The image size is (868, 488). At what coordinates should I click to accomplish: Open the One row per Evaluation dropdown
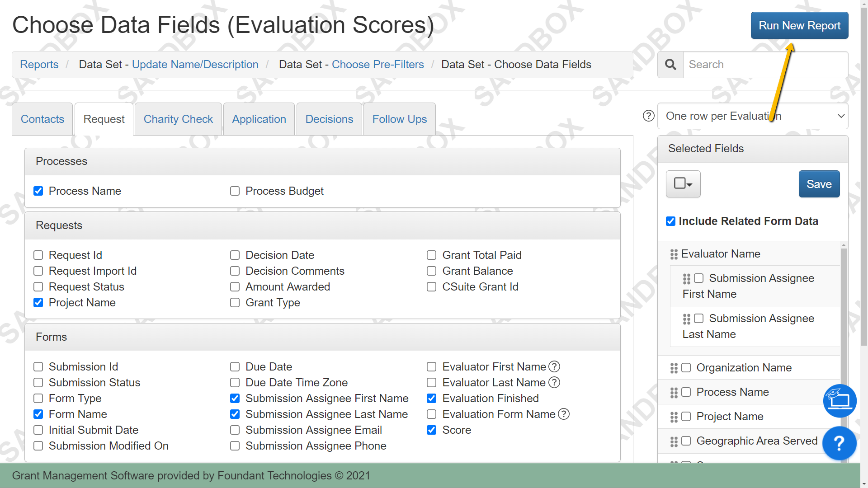click(x=752, y=116)
